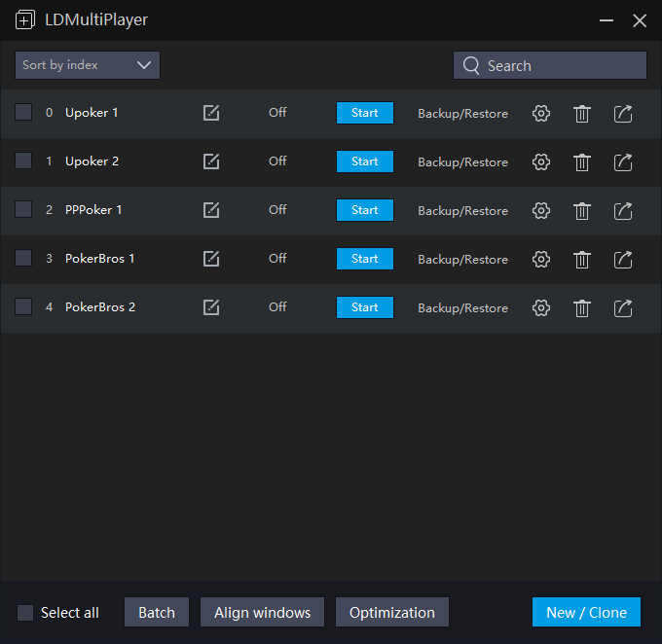
Task: Click trash icon for Upoker 1
Action: point(582,113)
